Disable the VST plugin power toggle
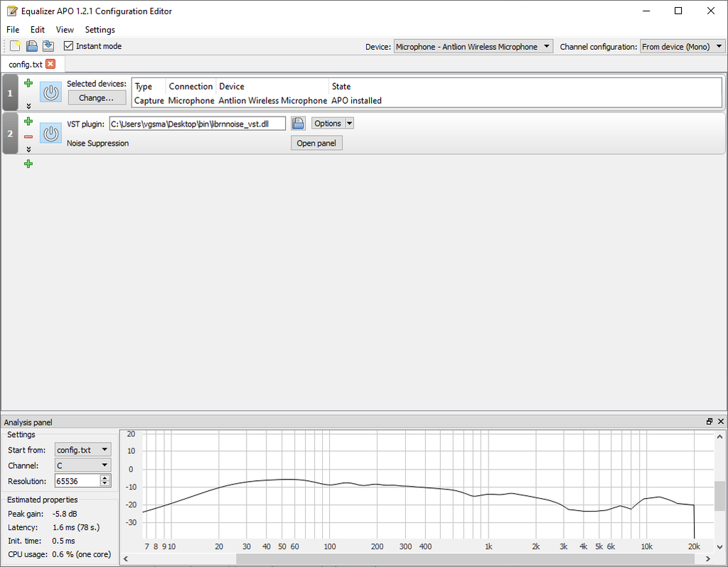 (50, 133)
